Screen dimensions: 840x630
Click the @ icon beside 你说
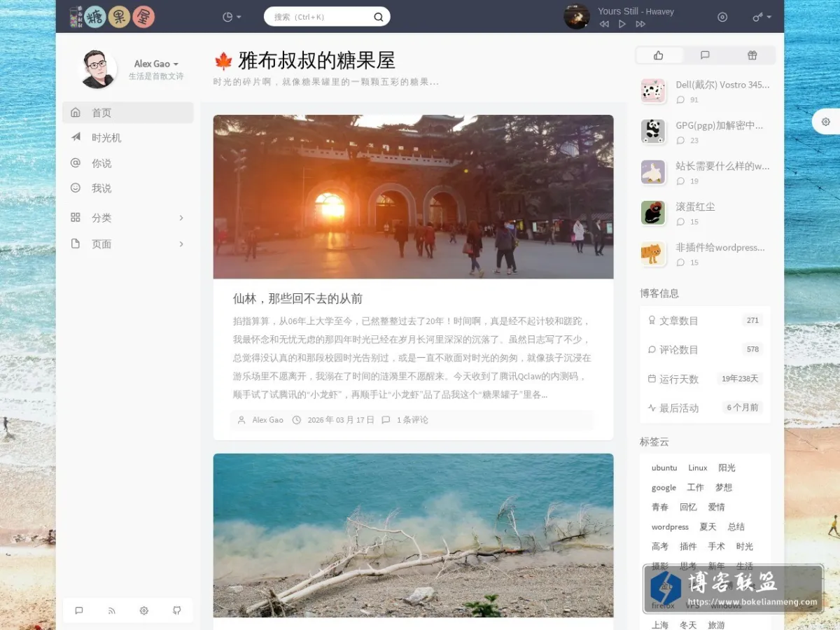76,162
